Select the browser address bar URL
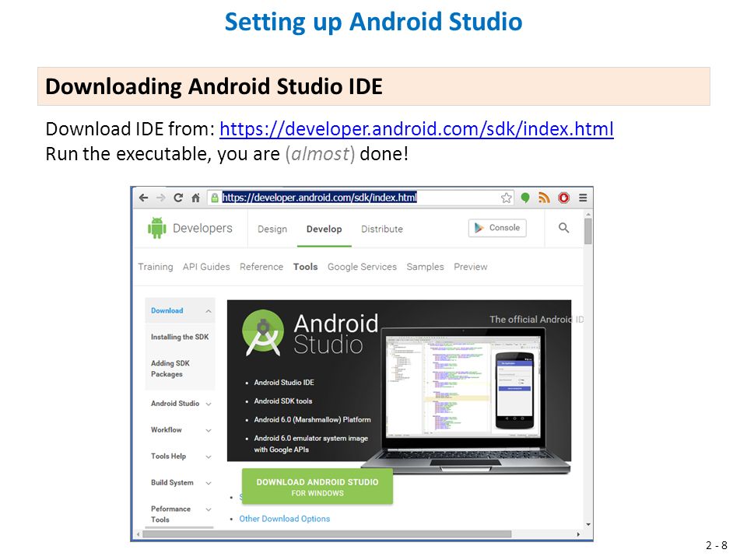 tap(319, 198)
